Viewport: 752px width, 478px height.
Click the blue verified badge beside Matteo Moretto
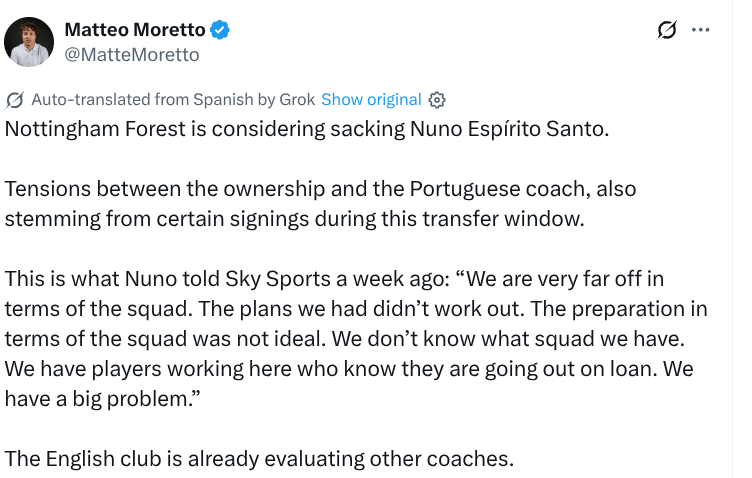tap(220, 30)
